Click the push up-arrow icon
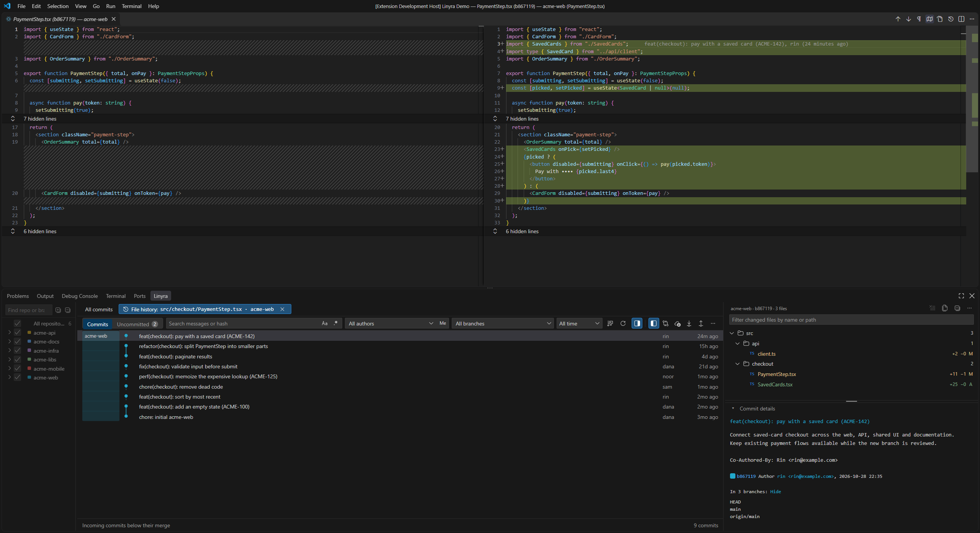This screenshot has width=980, height=533. coord(701,324)
